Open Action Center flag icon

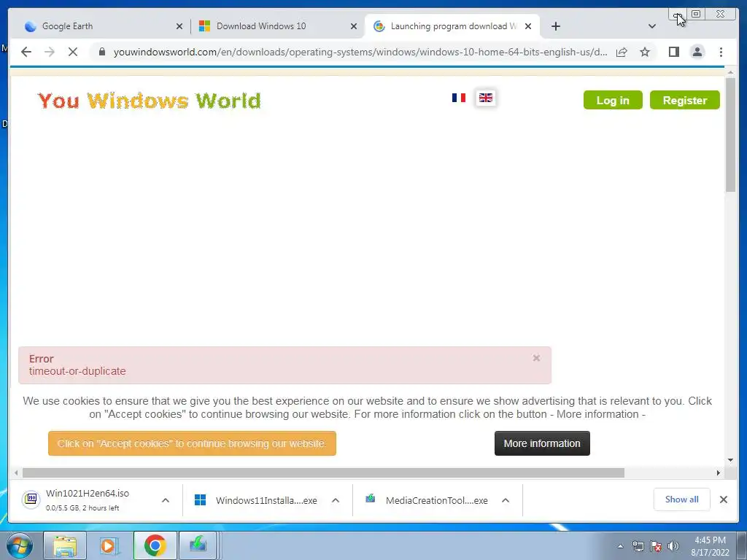coord(656,546)
